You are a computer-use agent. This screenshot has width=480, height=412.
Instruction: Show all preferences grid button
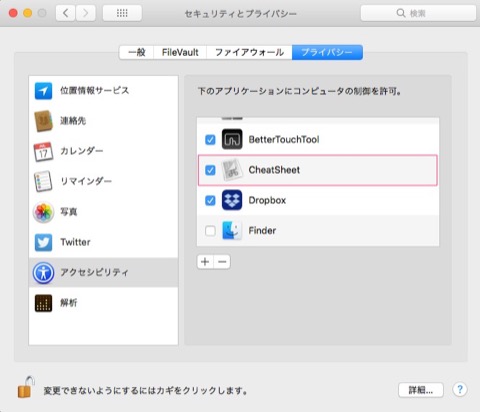click(x=122, y=13)
